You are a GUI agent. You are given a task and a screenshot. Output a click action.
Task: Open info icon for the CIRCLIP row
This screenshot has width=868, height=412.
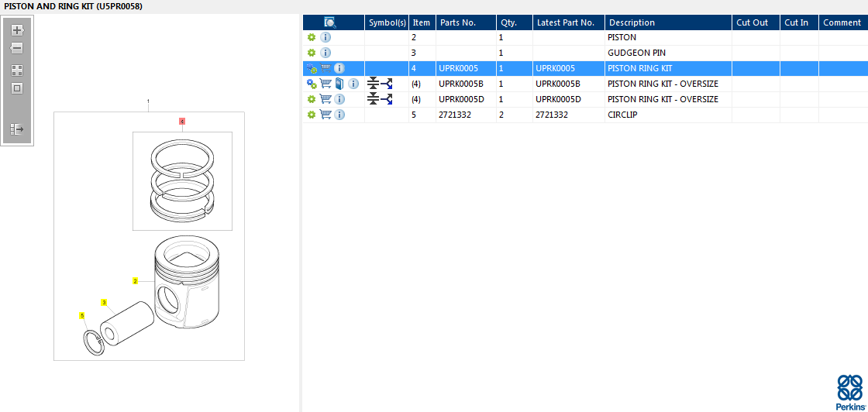click(339, 115)
